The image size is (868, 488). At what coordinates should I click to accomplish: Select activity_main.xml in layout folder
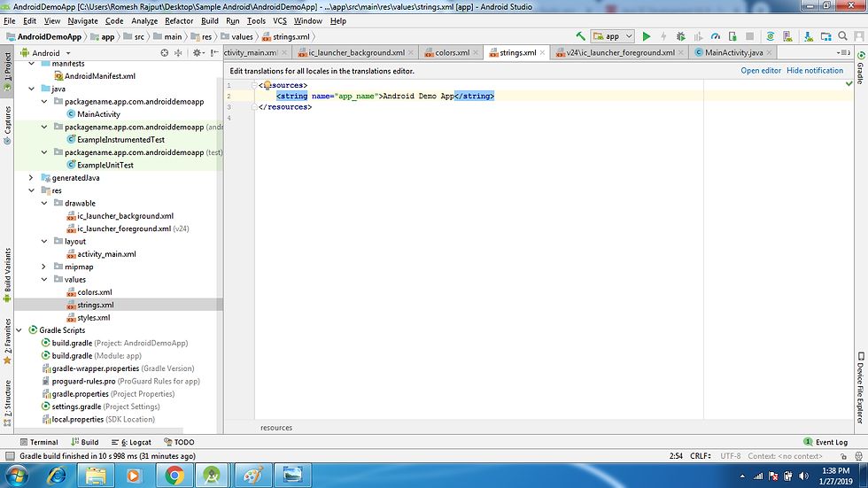[101, 254]
